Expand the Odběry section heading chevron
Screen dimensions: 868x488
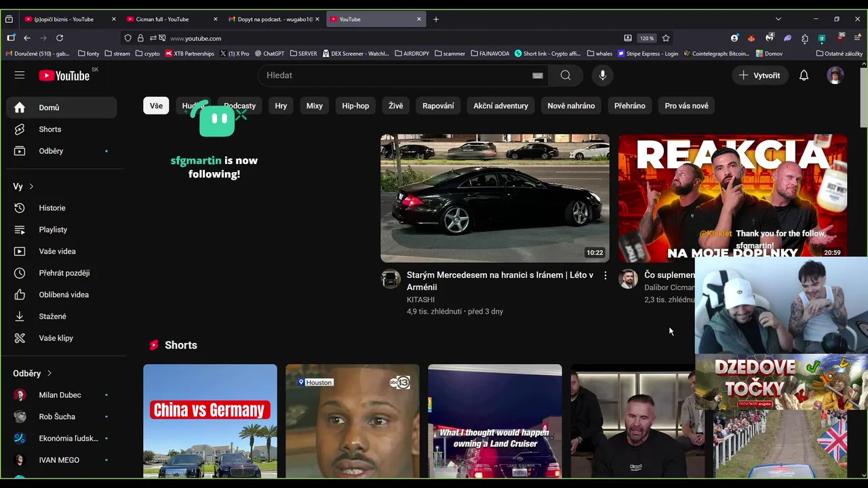point(50,373)
